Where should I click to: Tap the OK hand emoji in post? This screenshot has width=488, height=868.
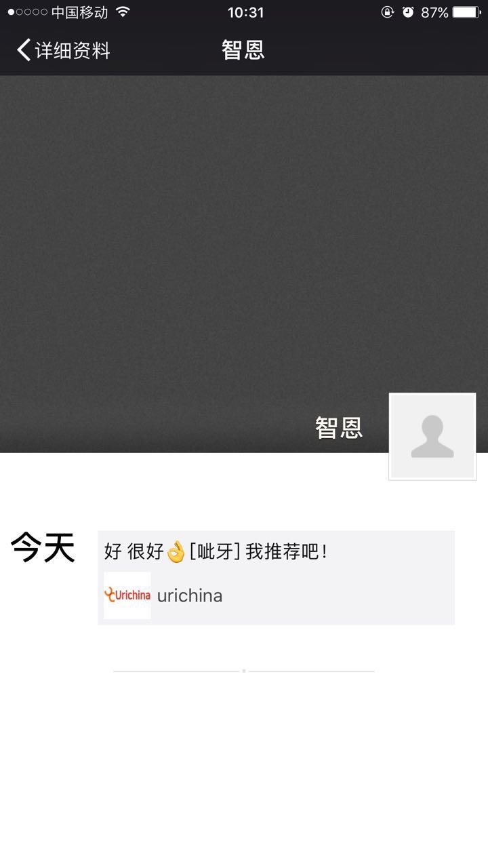(176, 552)
